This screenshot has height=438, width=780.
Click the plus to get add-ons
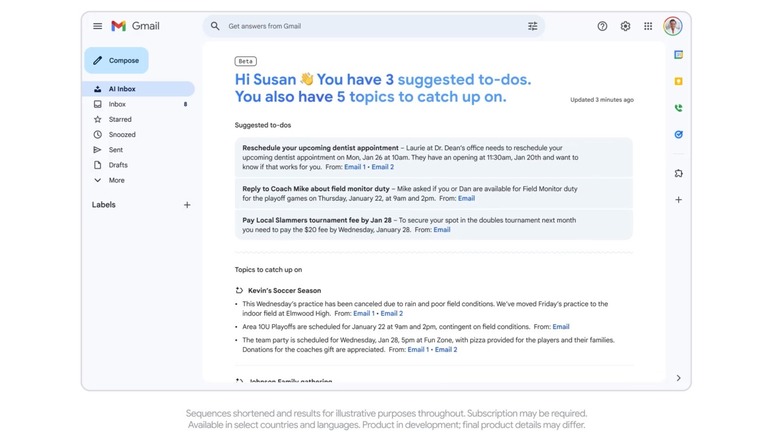click(x=679, y=200)
